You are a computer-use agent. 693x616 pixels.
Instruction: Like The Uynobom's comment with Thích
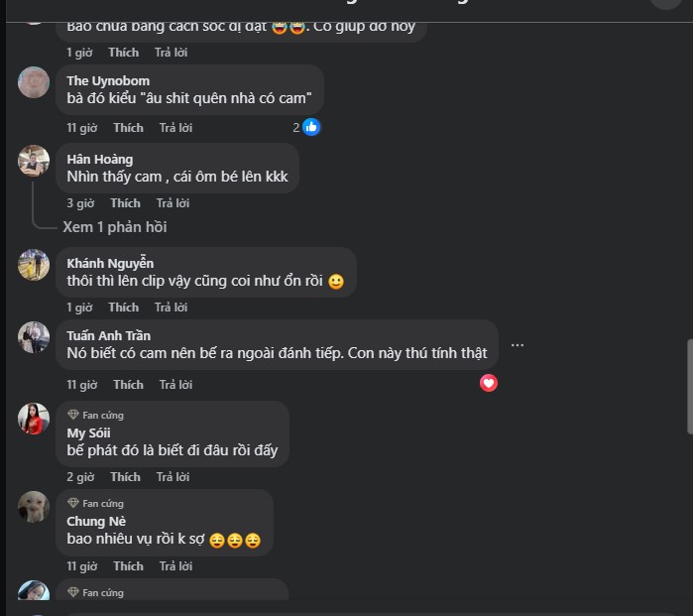coord(128,128)
